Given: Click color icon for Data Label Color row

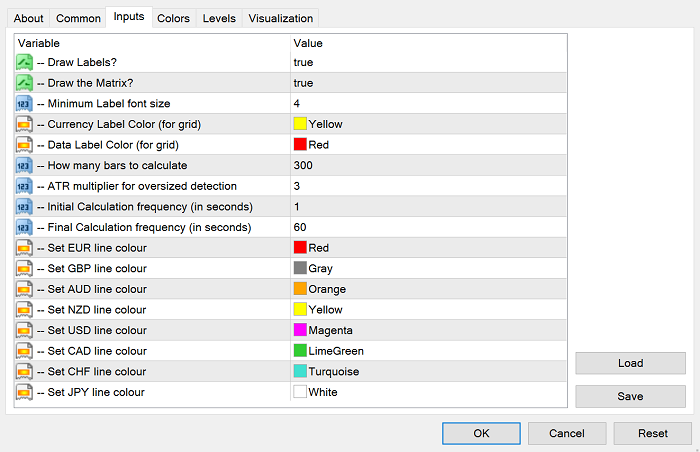Looking at the screenshot, I should click(24, 145).
